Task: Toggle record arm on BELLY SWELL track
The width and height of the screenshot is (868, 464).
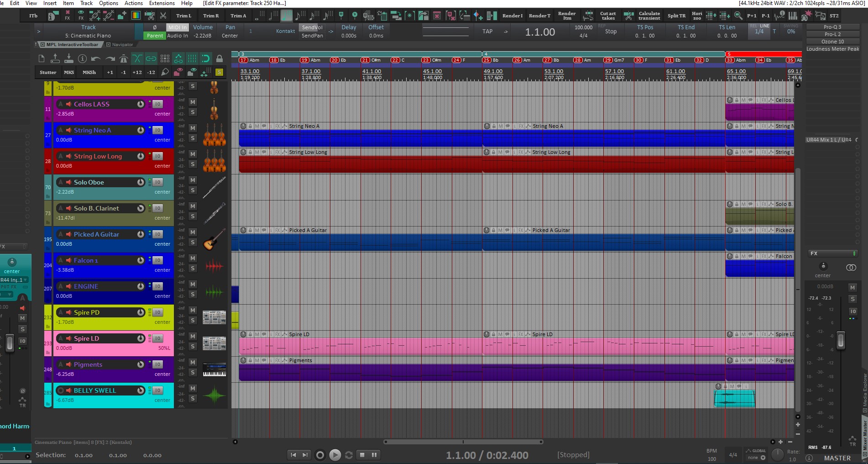Action: (x=60, y=390)
